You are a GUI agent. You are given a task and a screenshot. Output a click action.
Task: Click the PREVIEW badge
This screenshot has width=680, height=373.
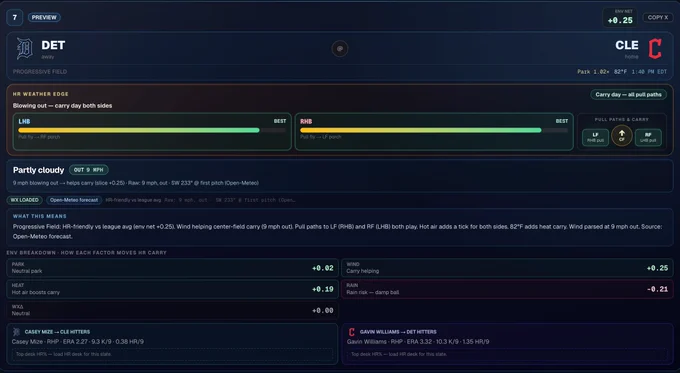tap(44, 17)
